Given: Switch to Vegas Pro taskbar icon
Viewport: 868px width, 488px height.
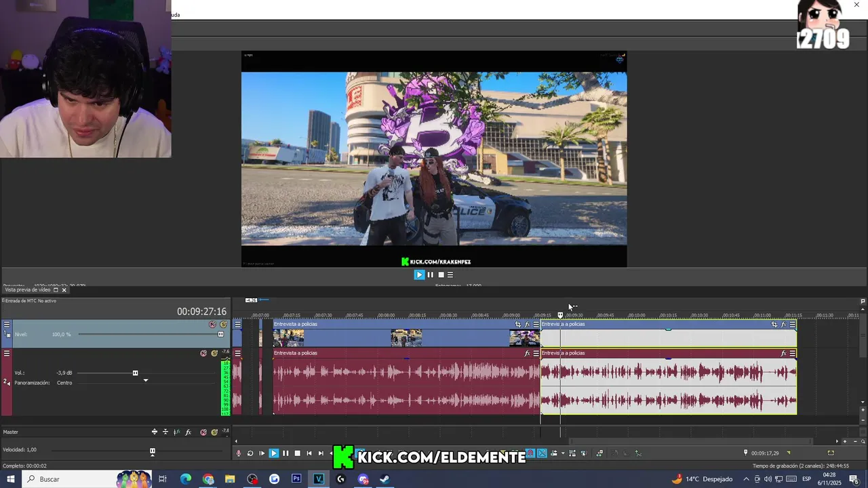Looking at the screenshot, I should [319, 479].
